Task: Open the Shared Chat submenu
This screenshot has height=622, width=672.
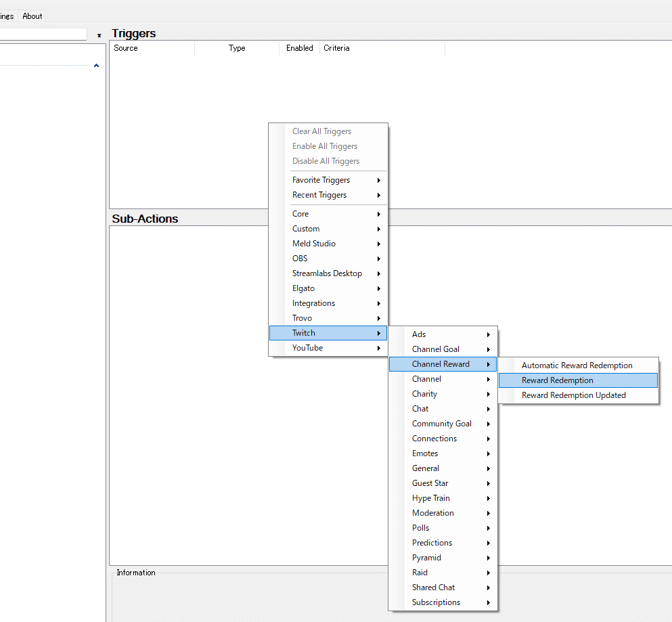Action: click(443, 587)
